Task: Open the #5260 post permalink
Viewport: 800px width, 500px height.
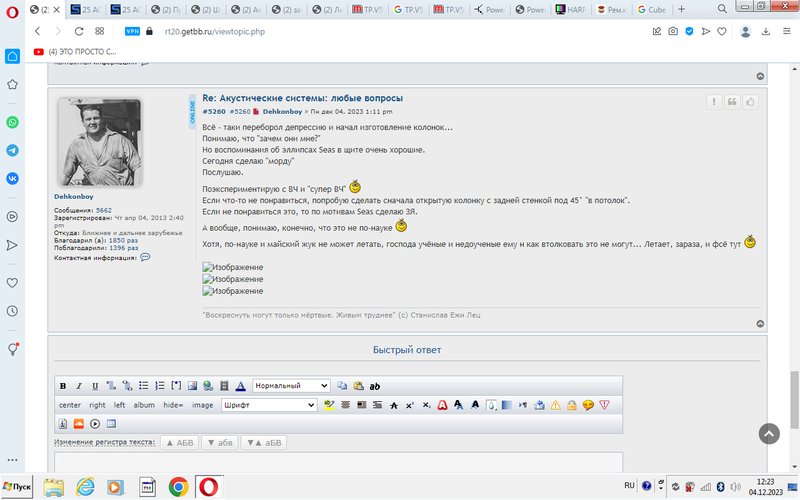Action: 214,111
